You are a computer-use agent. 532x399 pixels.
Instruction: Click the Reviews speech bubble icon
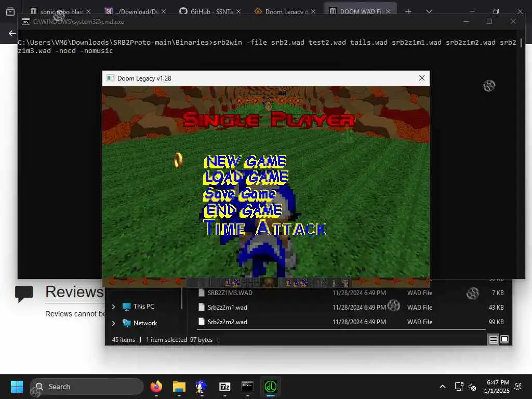(24, 294)
